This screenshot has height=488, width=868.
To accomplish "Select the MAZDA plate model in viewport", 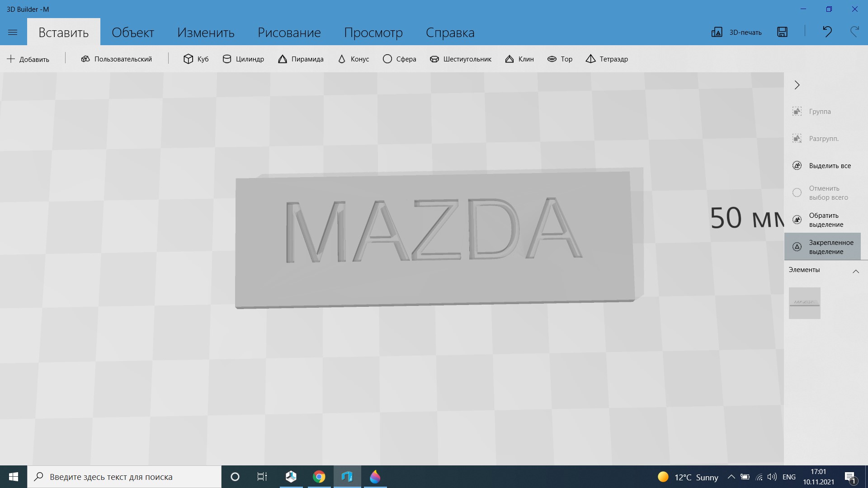I will pos(435,239).
